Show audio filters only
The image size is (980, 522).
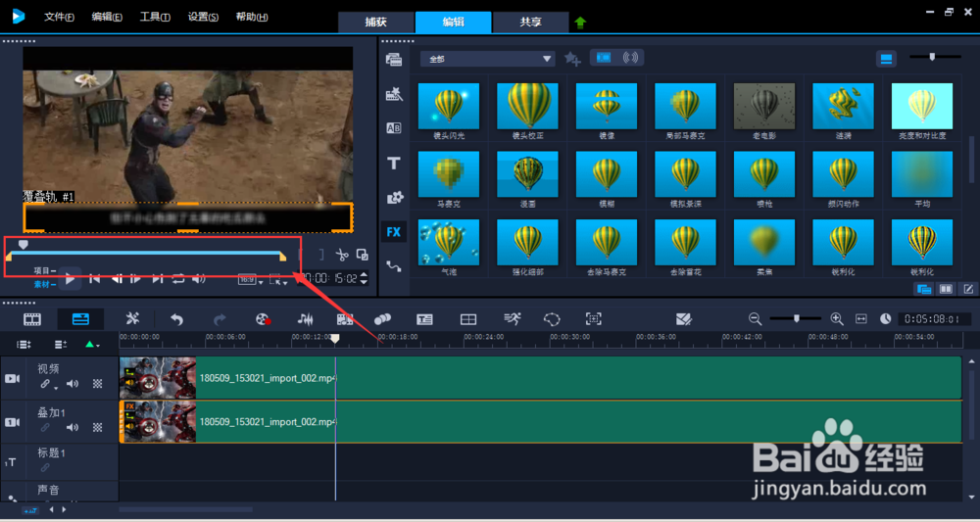(x=630, y=58)
